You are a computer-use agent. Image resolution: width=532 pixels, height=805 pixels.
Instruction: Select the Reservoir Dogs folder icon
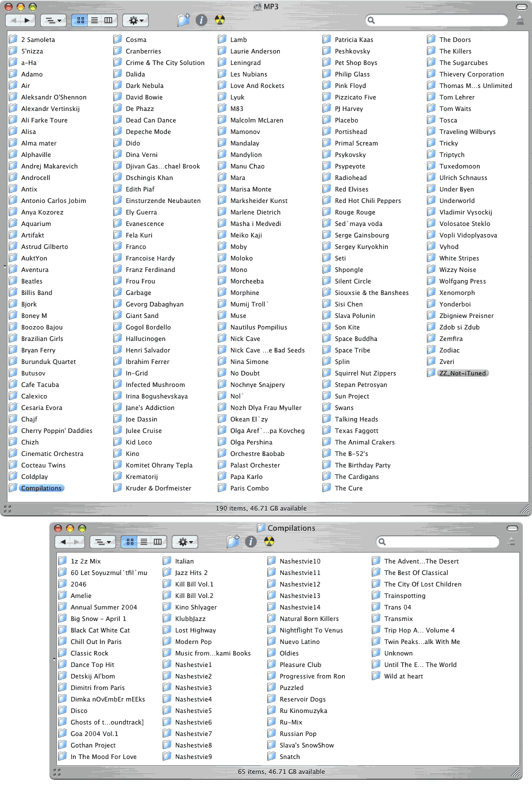(272, 699)
